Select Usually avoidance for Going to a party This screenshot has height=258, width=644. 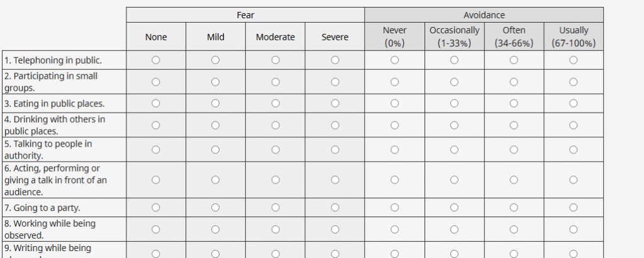pyautogui.click(x=574, y=208)
